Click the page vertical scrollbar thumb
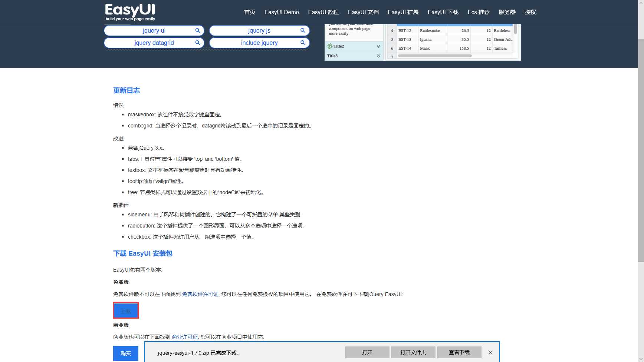The height and width of the screenshot is (362, 644). point(641,150)
